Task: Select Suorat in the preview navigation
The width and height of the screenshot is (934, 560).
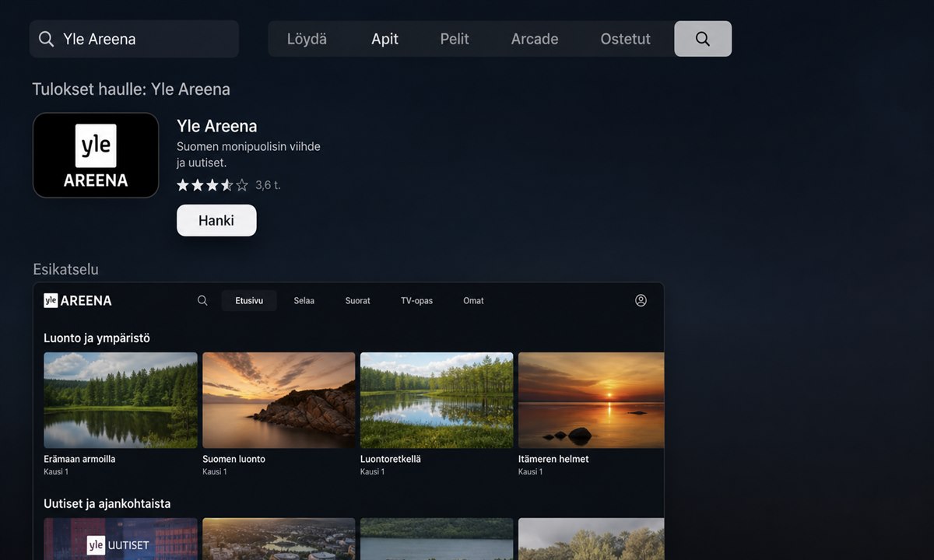Action: [x=358, y=300]
